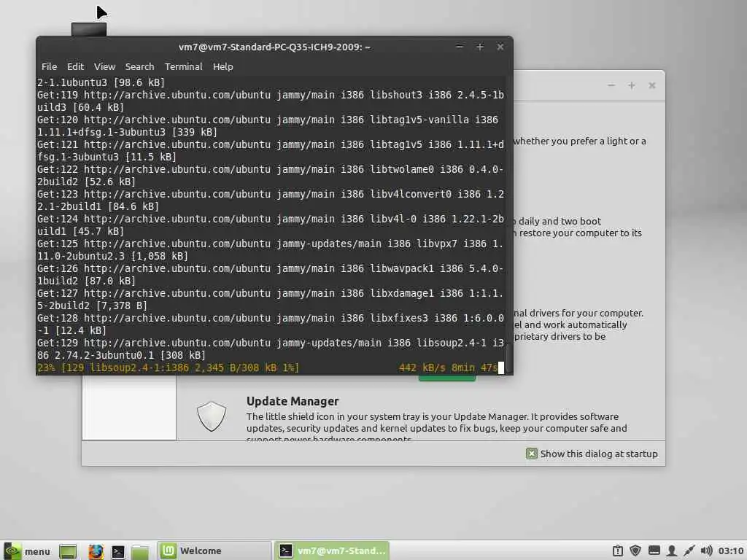Click the user tray icon
Image resolution: width=747 pixels, height=560 pixels.
pyautogui.click(x=672, y=551)
